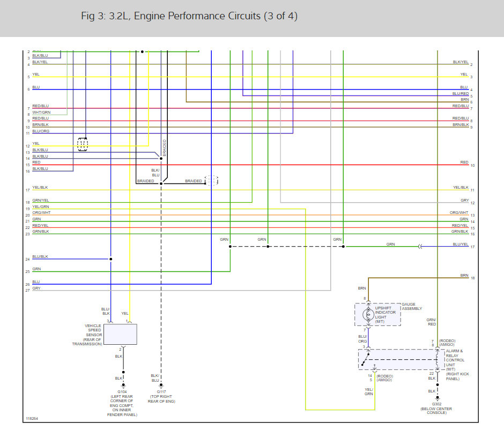Click the BRN label at right pin 18
The image size is (504, 437).
click(464, 275)
